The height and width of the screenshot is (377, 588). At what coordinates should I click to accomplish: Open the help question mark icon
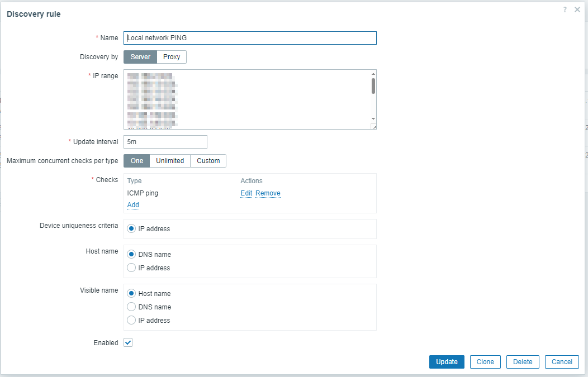(565, 9)
